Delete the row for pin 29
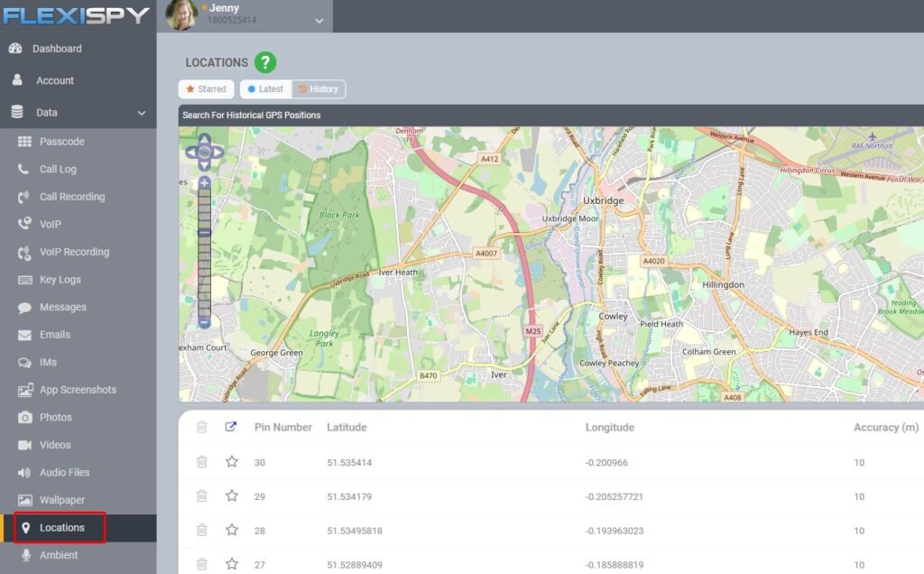 [x=201, y=495]
